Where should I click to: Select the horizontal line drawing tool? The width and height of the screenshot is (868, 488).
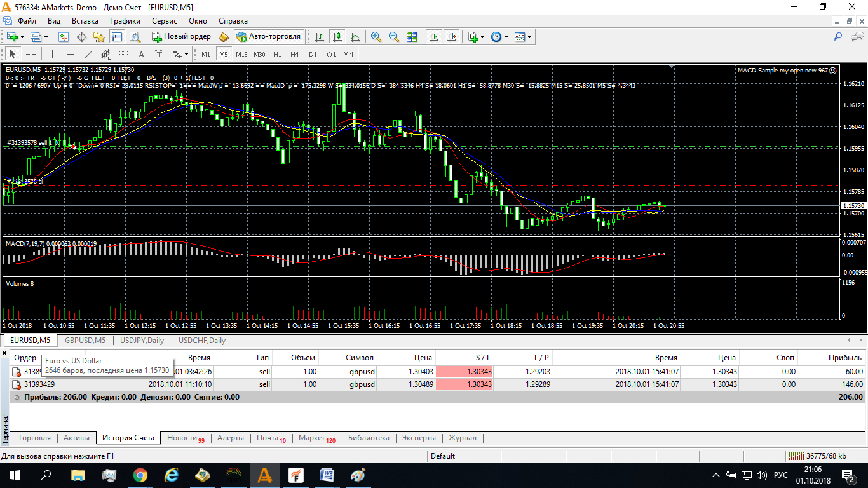pos(71,54)
